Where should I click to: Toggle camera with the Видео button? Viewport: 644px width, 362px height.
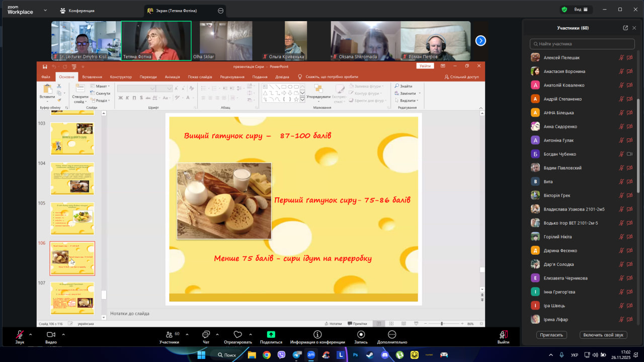(x=51, y=335)
